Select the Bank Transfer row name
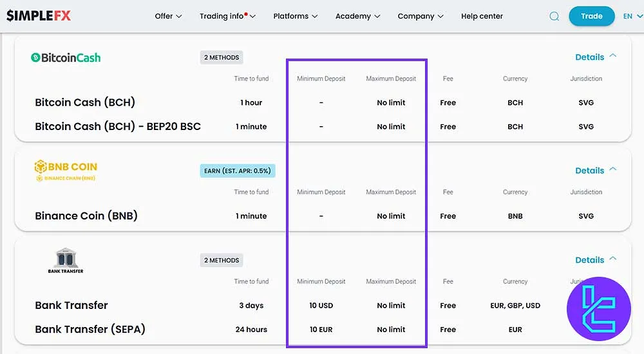 point(71,306)
